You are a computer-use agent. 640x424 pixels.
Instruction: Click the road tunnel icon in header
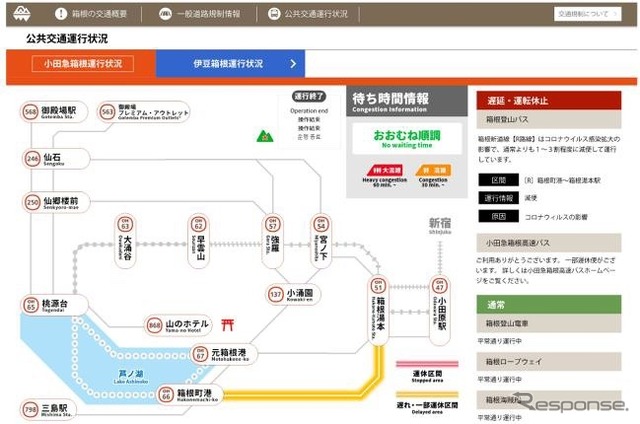click(165, 14)
